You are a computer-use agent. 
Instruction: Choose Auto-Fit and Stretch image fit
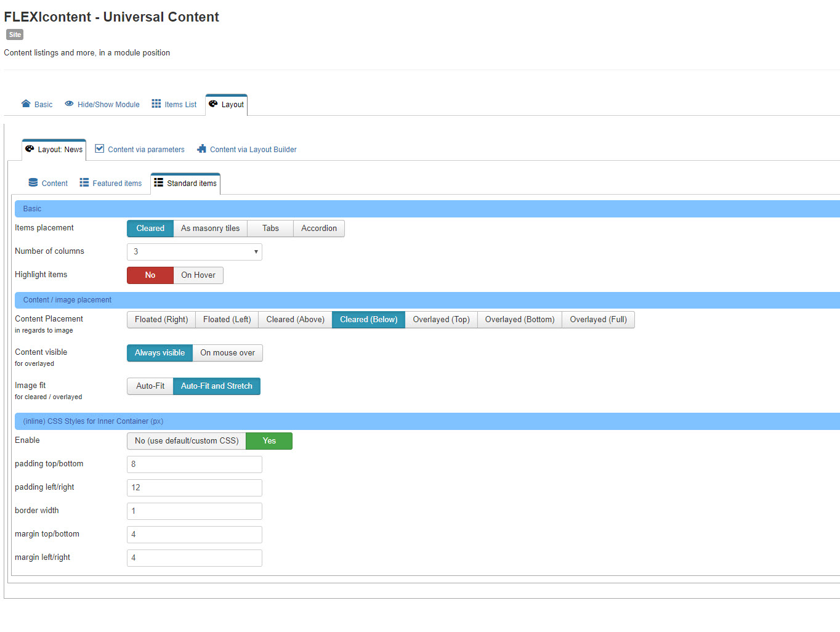tap(217, 386)
